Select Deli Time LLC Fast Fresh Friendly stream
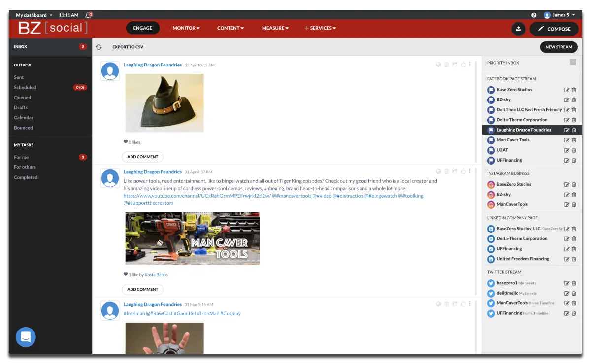Image resolution: width=591 pixels, height=364 pixels. (x=529, y=110)
